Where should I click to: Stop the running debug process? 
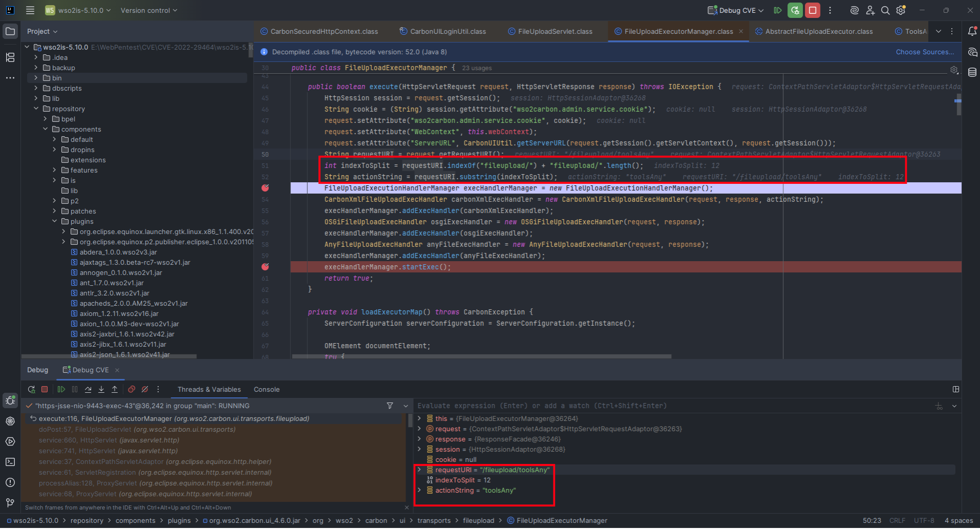point(45,389)
